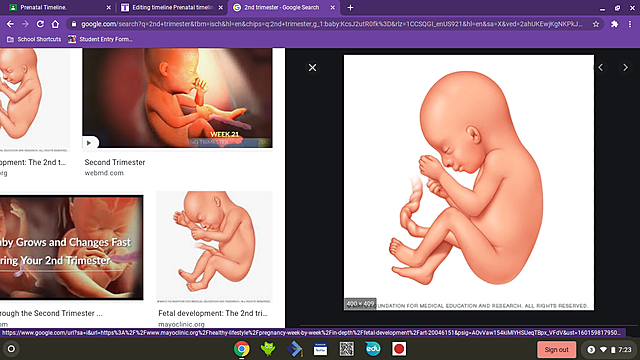Open the green owl app on shelf
This screenshot has width=640, height=360.
(x=268, y=349)
